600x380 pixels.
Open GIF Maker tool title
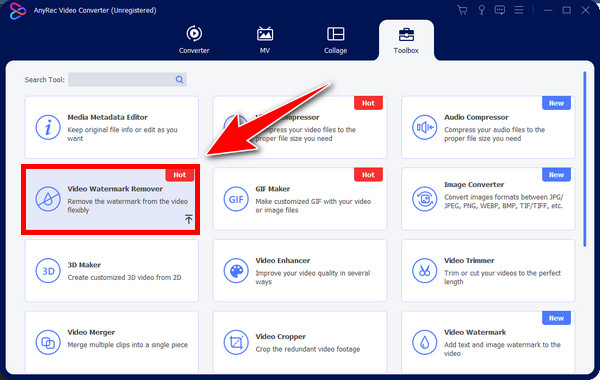coord(272,189)
